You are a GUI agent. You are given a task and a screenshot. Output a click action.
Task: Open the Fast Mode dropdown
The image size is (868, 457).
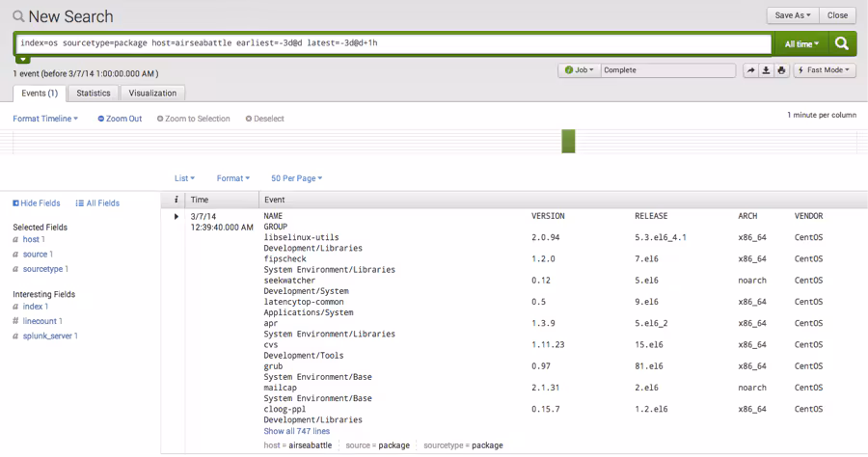(824, 70)
